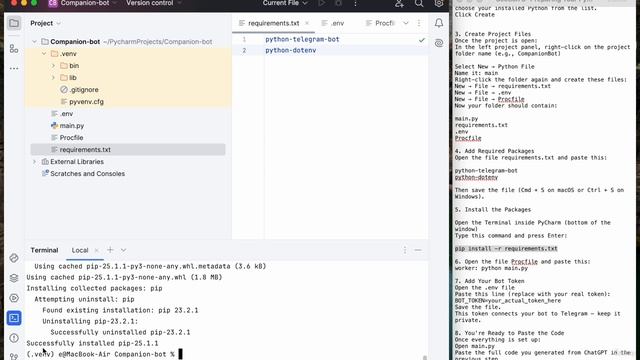Open terminal options three-dot menu
The height and width of the screenshot is (360, 640).
coord(404,250)
